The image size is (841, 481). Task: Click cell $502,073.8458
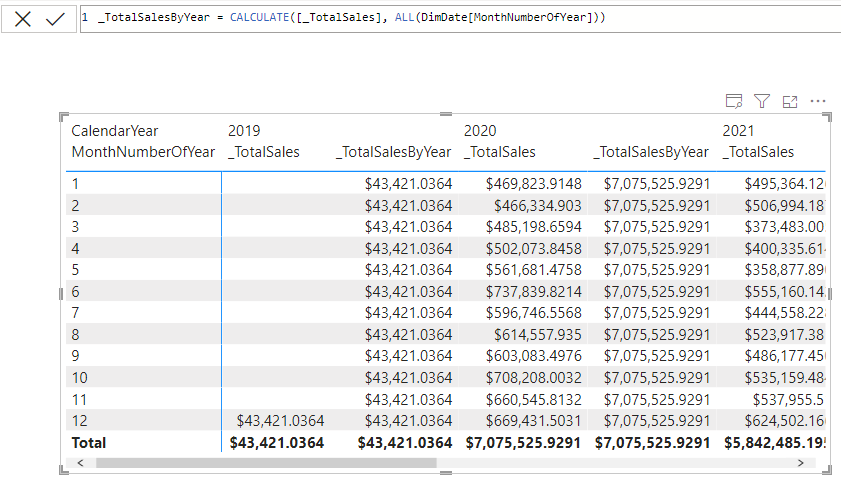534,249
